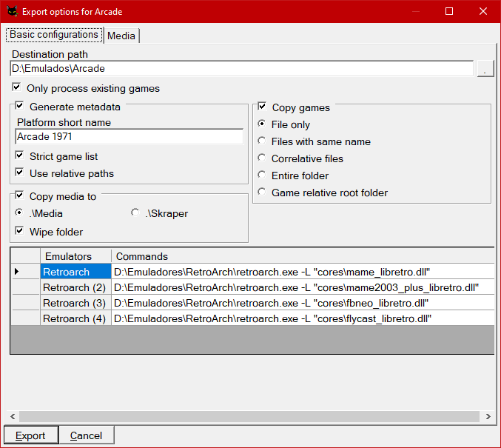
Task: Click the Destination path input field
Action: [x=241, y=68]
